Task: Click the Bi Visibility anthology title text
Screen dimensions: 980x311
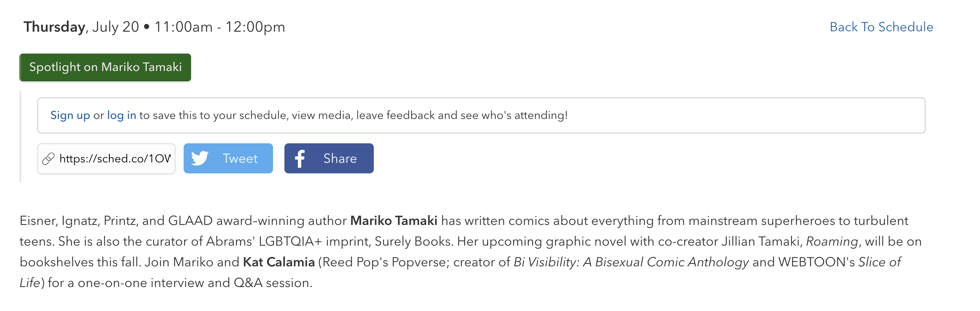Action: point(631,262)
